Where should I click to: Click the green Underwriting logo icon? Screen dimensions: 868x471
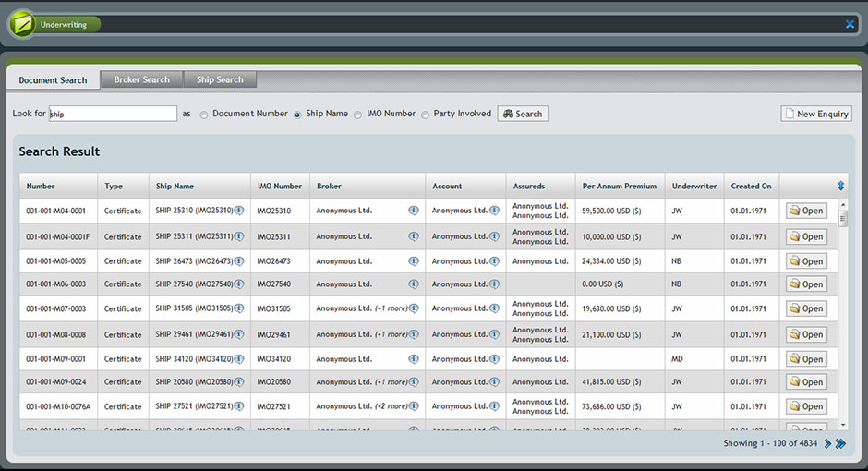pyautogui.click(x=23, y=23)
